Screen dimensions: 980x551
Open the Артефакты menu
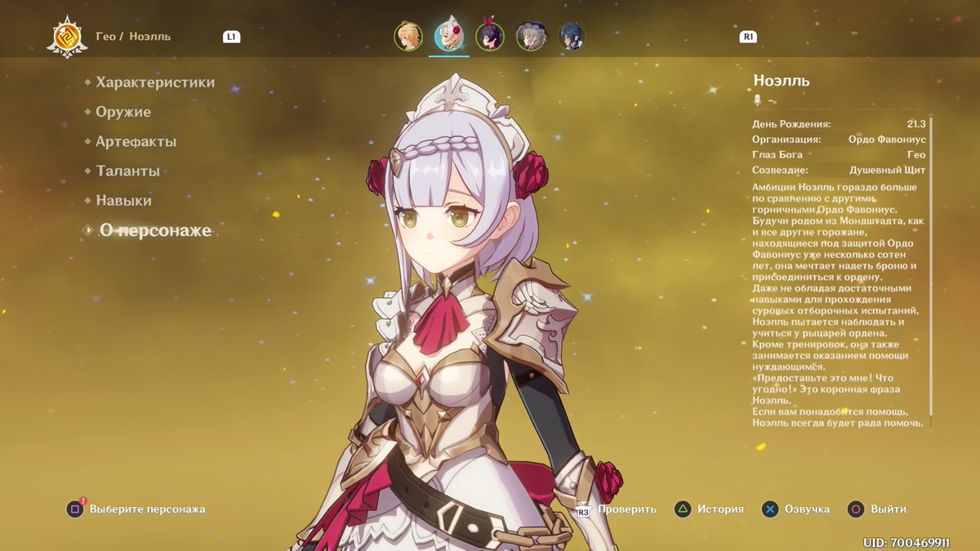click(136, 141)
